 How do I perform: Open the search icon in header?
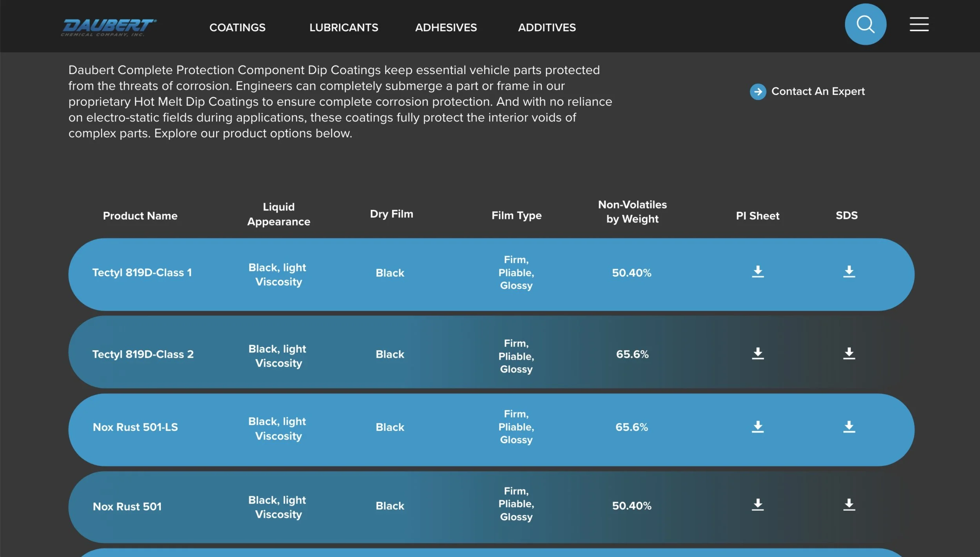pos(865,24)
